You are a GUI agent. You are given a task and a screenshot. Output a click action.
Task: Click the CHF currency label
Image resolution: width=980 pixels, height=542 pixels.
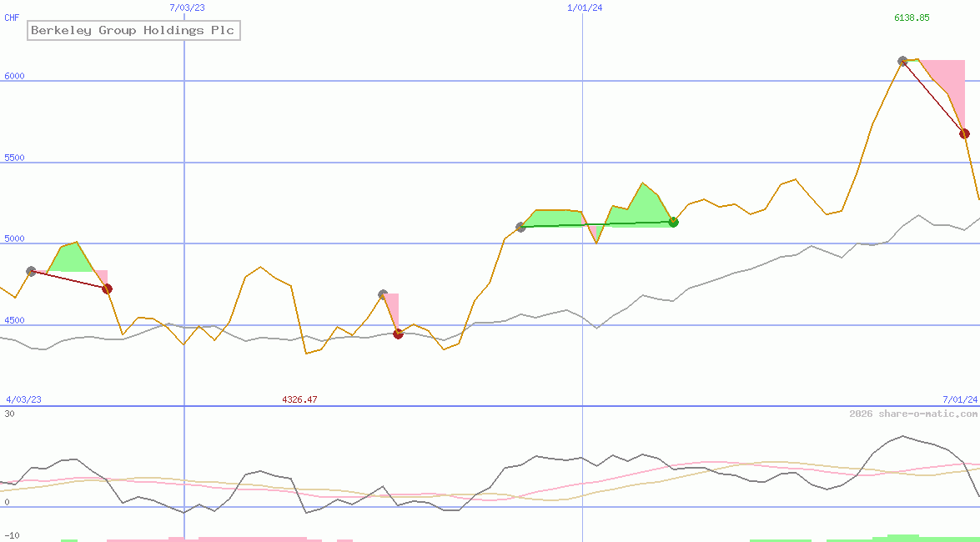[x=12, y=17]
